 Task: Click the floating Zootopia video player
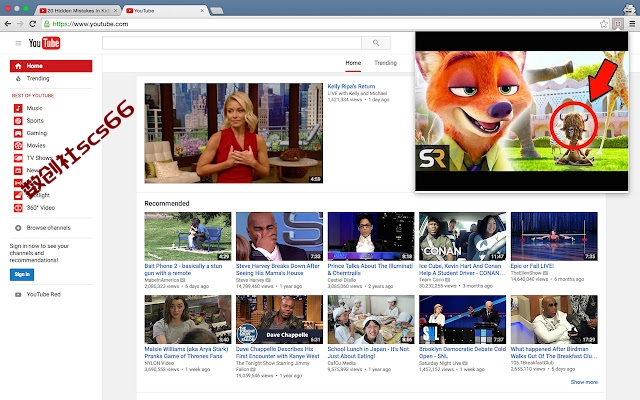(522, 111)
